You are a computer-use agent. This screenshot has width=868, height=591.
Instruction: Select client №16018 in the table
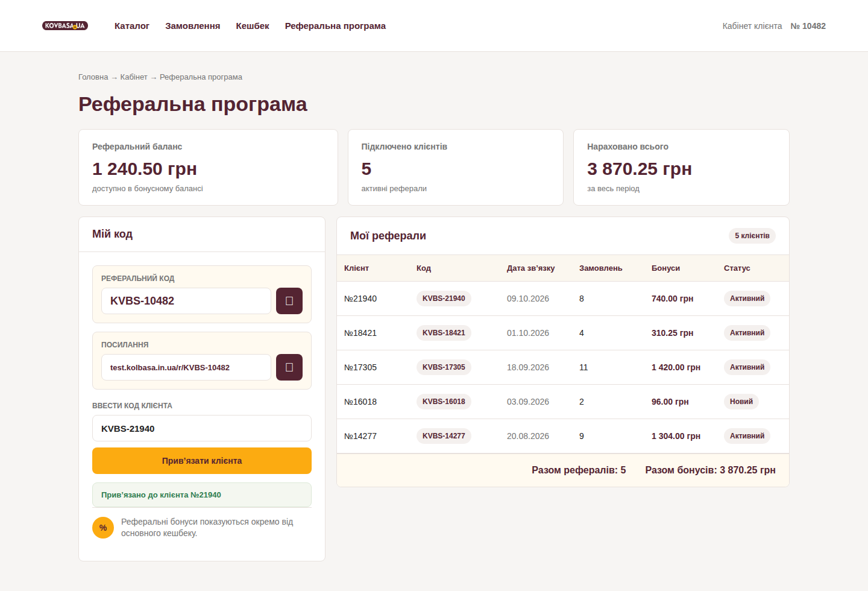[x=360, y=402]
